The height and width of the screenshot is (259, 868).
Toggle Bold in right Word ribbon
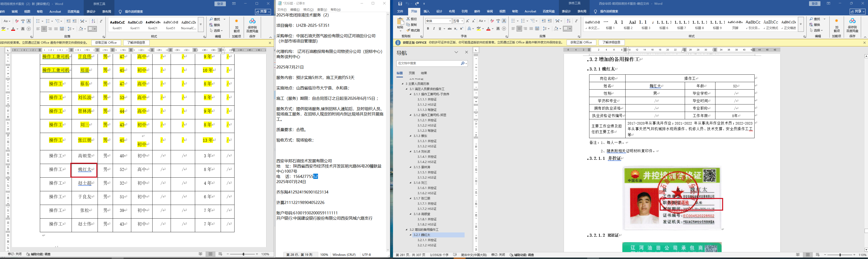(x=428, y=29)
